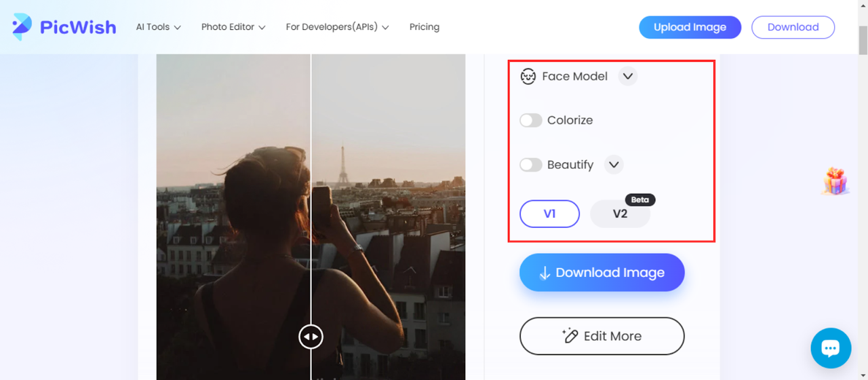This screenshot has height=380, width=868.
Task: Click the gift box icon
Action: click(835, 182)
